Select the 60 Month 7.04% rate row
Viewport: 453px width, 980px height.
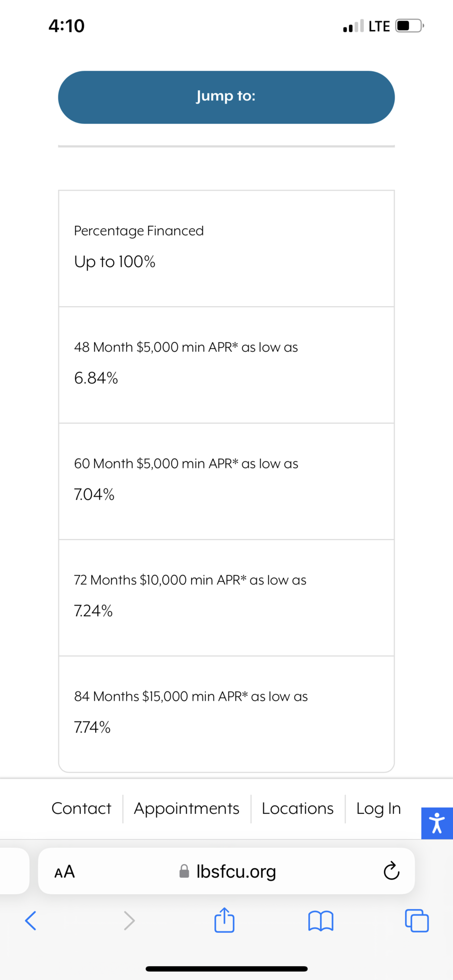(x=226, y=481)
